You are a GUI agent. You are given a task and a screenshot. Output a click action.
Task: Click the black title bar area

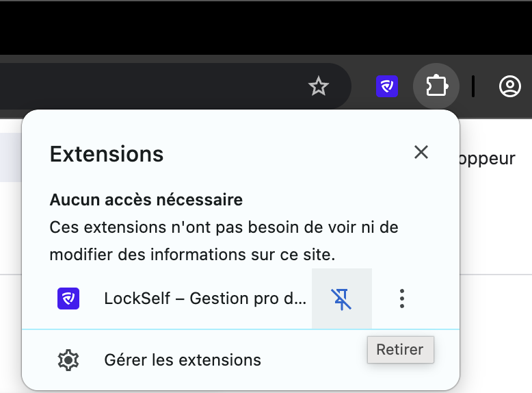point(266,28)
